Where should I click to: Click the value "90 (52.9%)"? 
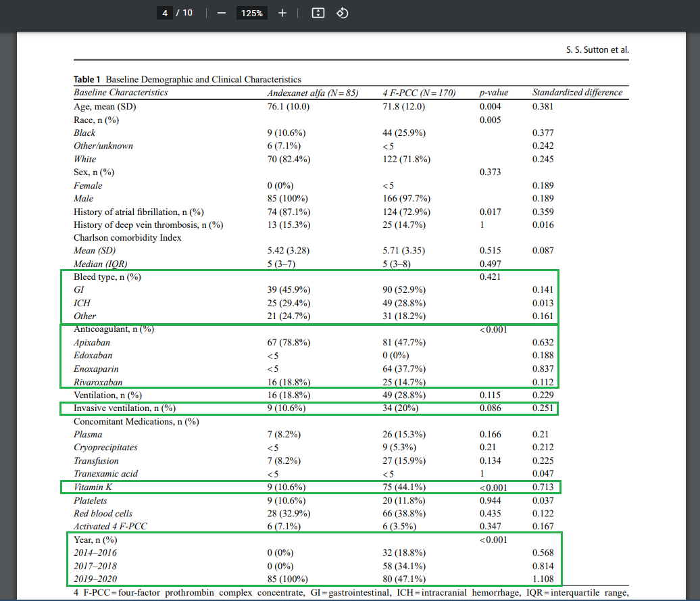click(404, 290)
